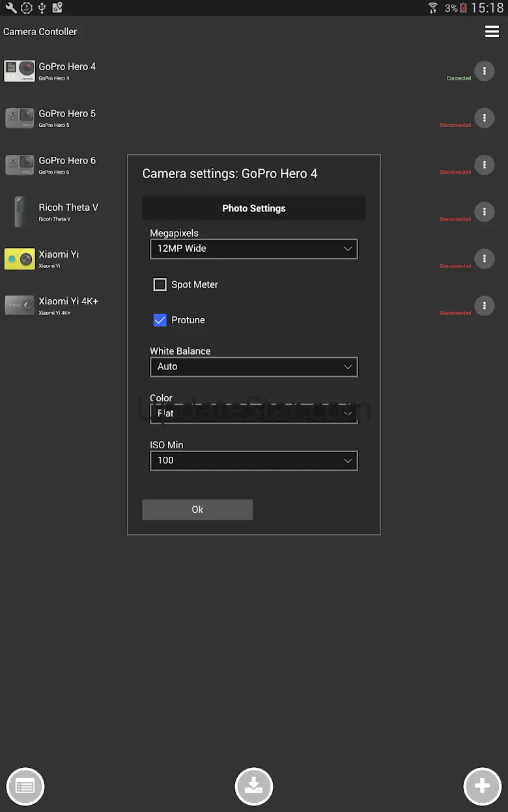This screenshot has width=508, height=812.
Task: Click GoPro Hero 5 Disconnected status
Action: [x=455, y=125]
